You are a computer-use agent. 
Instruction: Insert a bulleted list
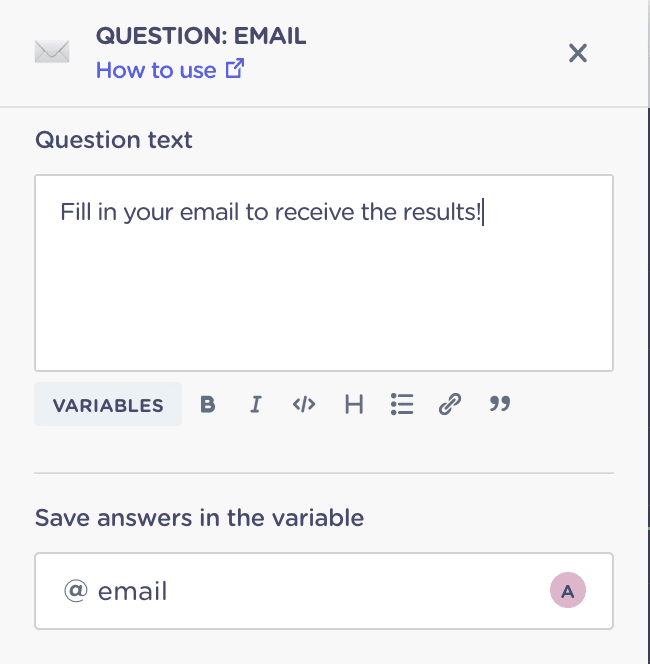(x=402, y=405)
